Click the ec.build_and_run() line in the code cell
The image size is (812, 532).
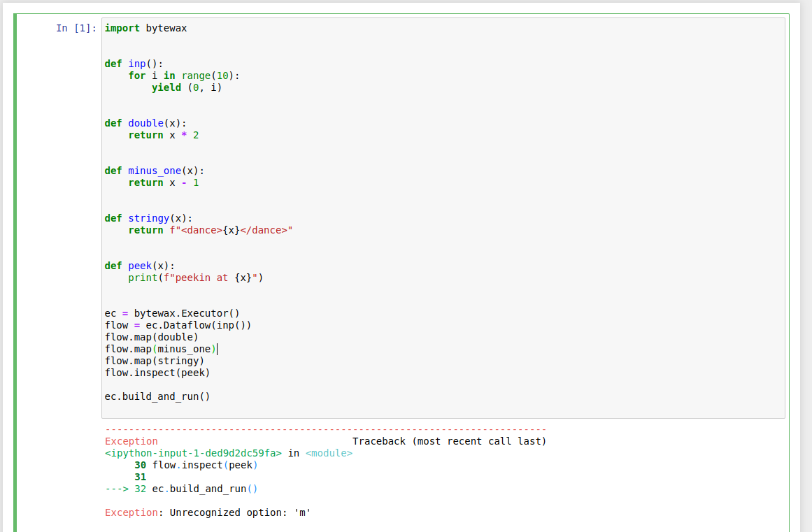(157, 397)
